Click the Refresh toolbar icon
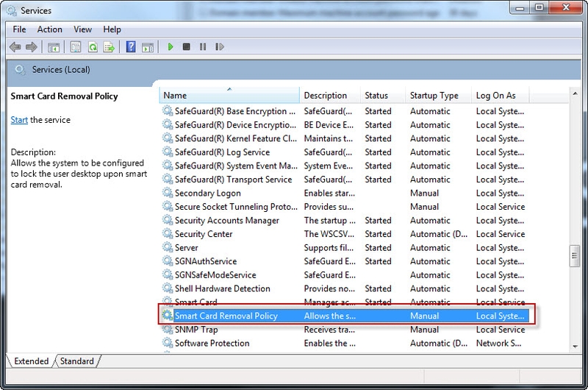The height and width of the screenshot is (390, 588). click(x=93, y=47)
